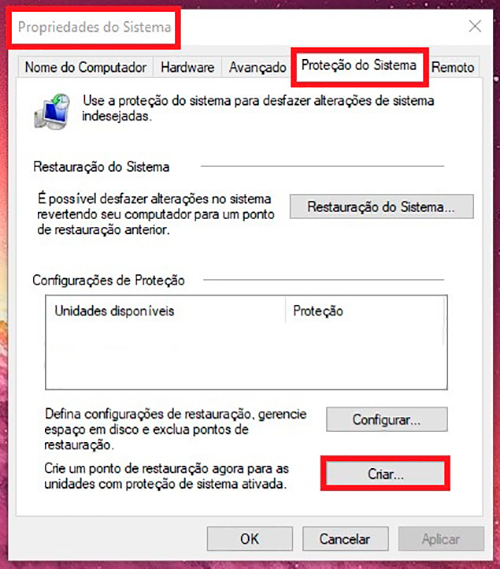
Task: Click the Configurar... button
Action: [x=386, y=419]
